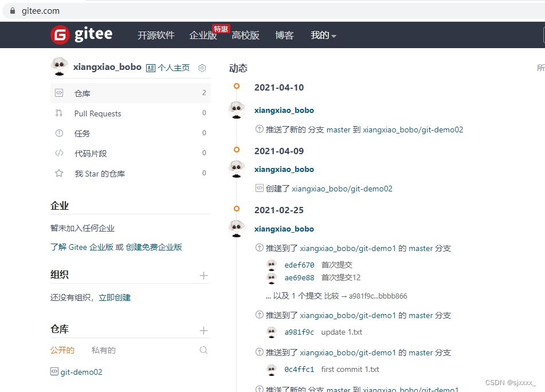The image size is (545, 392).
Task: Click the repo icon beside git-demo02
Action: [54, 371]
